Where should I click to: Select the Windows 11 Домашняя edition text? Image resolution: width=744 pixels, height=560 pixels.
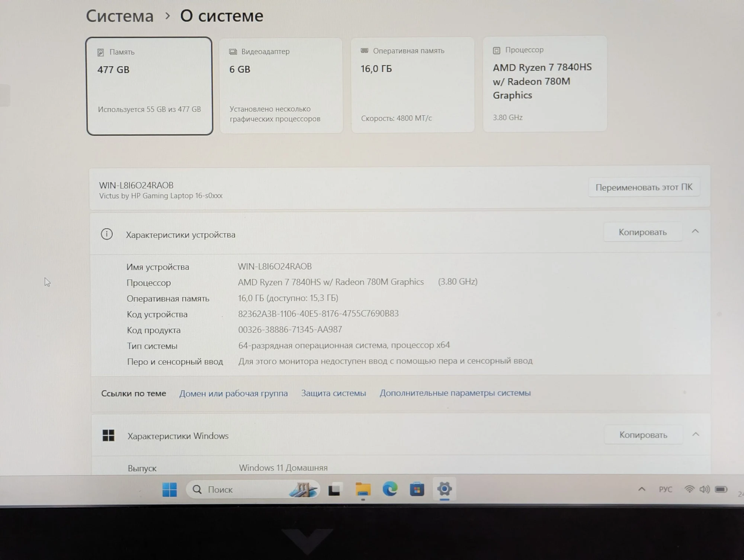(283, 467)
